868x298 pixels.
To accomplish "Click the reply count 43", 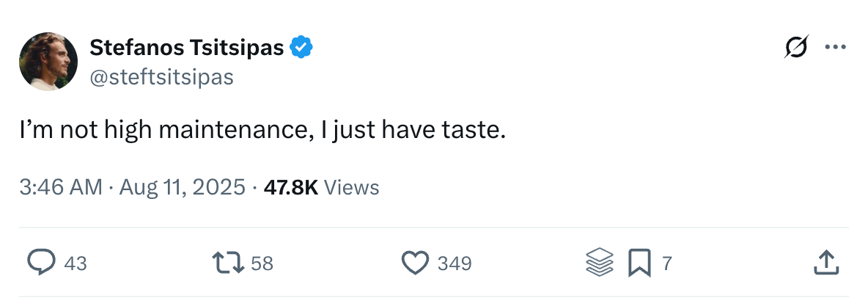I will click(x=76, y=263).
